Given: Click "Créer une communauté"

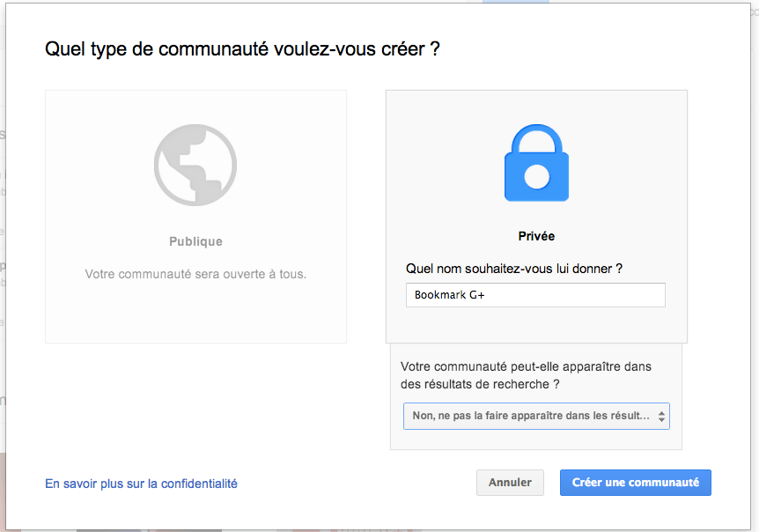Looking at the screenshot, I should click(635, 483).
